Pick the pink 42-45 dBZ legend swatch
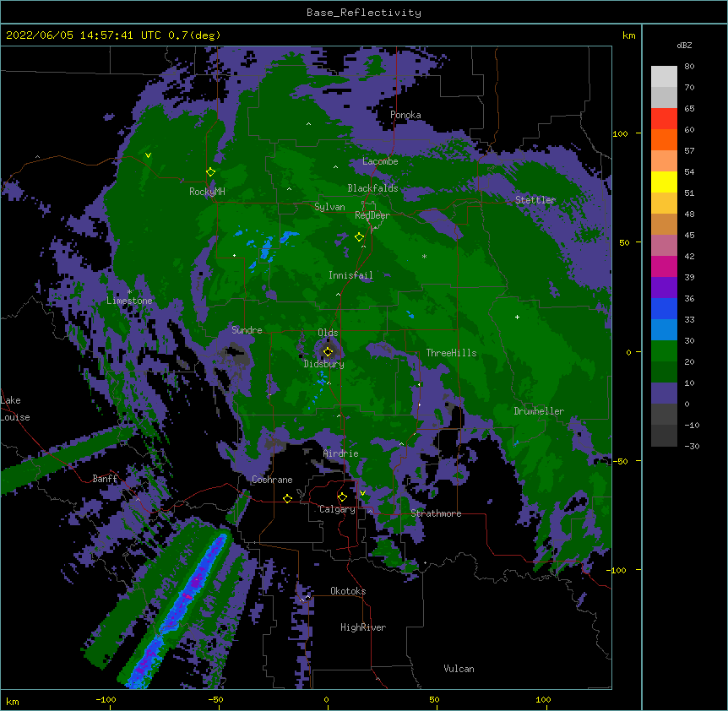The image size is (728, 711). coord(664,246)
